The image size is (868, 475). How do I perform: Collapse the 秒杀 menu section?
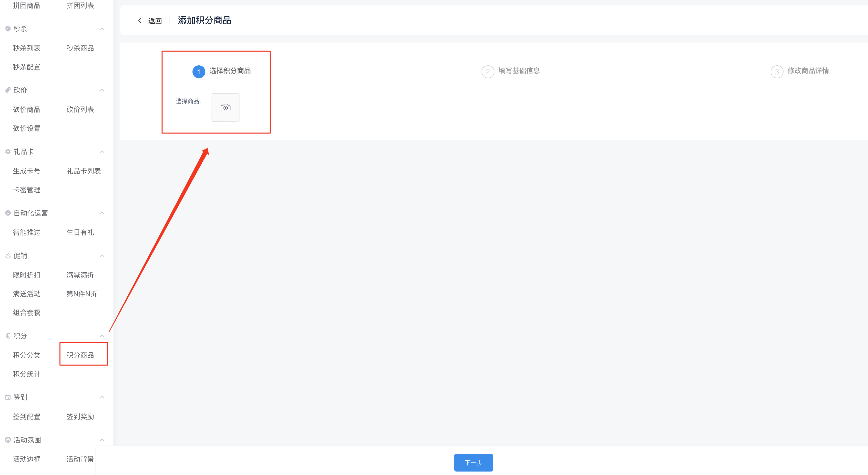102,29
